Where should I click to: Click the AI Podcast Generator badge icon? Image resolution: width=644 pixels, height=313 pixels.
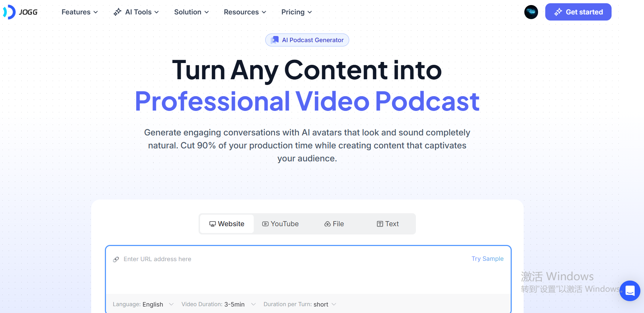[x=275, y=40]
